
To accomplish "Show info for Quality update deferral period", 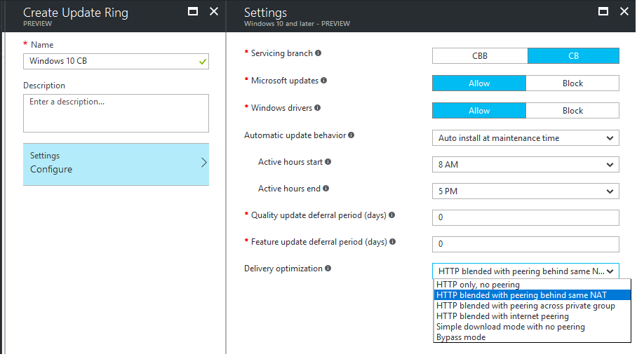I will click(x=392, y=215).
